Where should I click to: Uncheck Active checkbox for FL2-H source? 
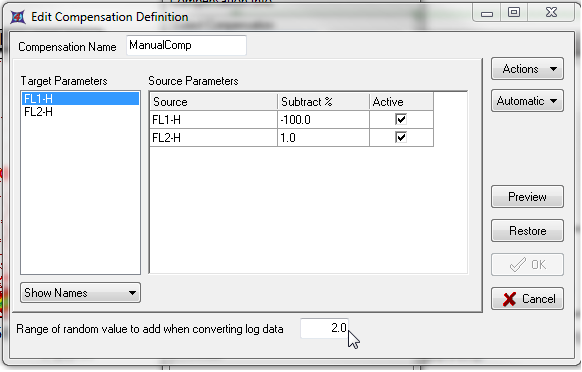pos(401,137)
